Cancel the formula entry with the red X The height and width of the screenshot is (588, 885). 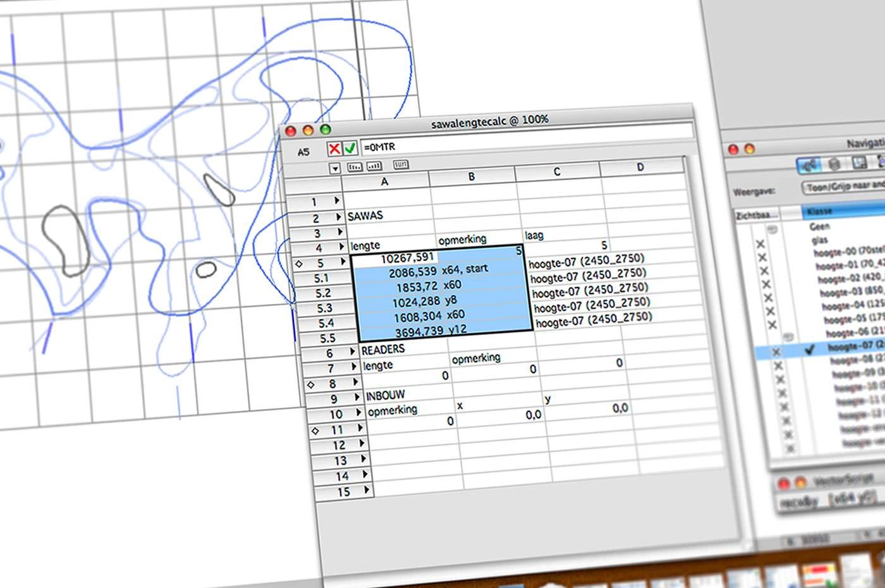[334, 149]
